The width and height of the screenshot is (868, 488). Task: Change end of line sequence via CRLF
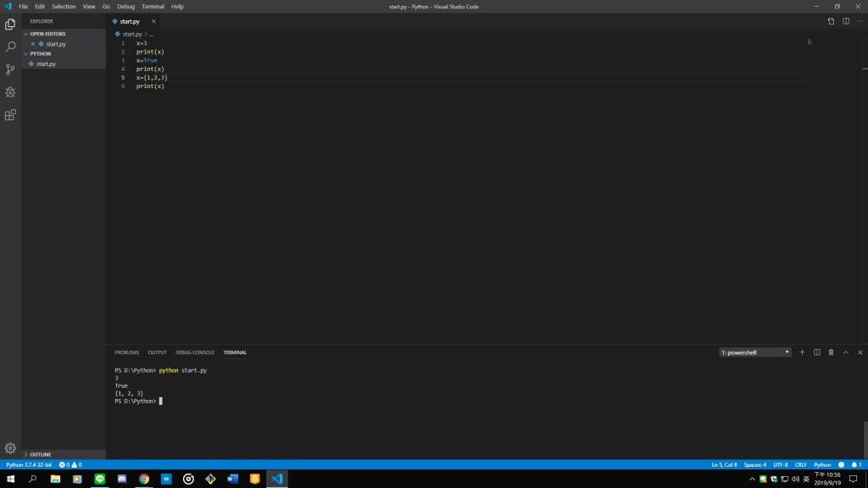(x=800, y=465)
